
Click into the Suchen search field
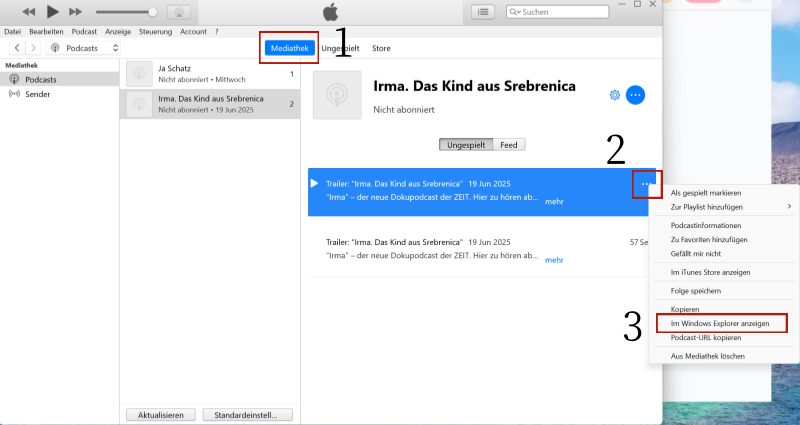coord(557,12)
